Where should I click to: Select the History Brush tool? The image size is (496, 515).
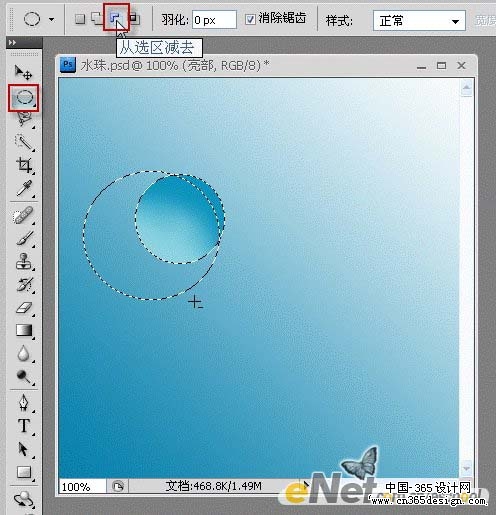click(x=24, y=285)
